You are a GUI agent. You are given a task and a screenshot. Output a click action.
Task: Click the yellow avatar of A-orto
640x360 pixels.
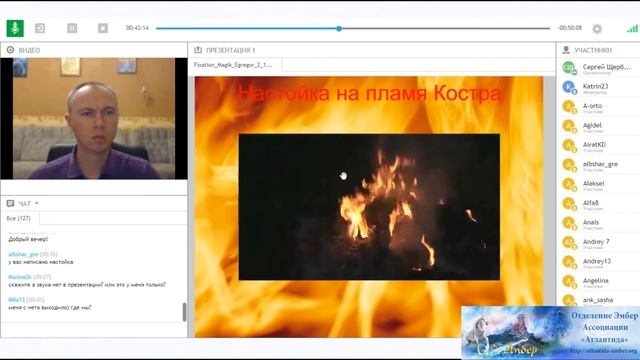click(569, 106)
